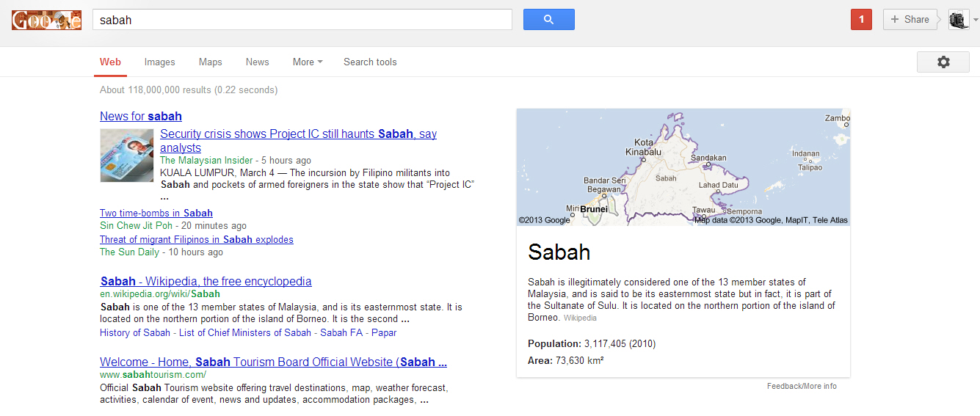Open the 'News for sabah' heading link
This screenshot has width=980, height=416.
click(141, 116)
